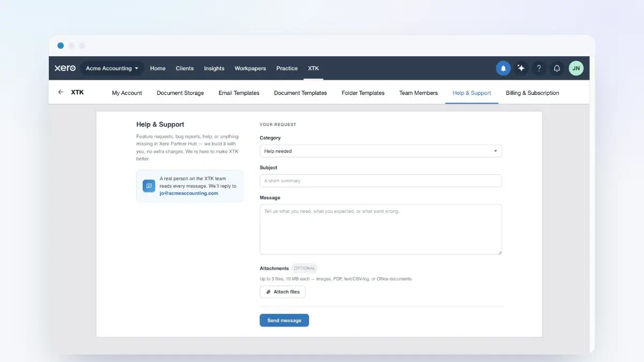
Task: Click the Message box resize handle
Action: click(x=499, y=252)
